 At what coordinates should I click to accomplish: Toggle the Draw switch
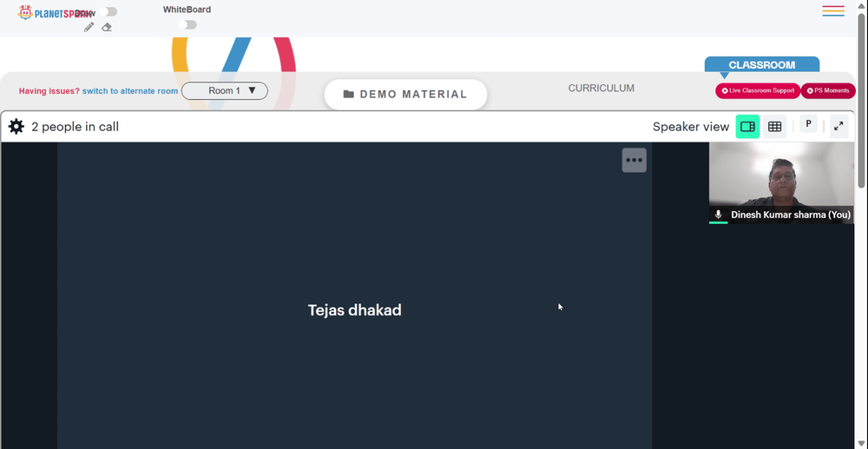pyautogui.click(x=109, y=11)
